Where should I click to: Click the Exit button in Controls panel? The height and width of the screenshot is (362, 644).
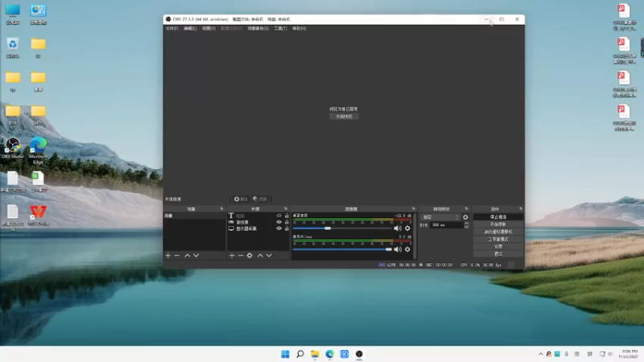pos(498,254)
